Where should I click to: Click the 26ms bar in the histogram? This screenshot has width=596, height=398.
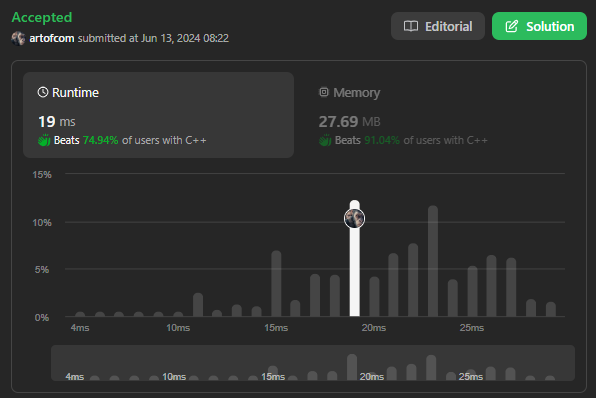[x=491, y=286]
